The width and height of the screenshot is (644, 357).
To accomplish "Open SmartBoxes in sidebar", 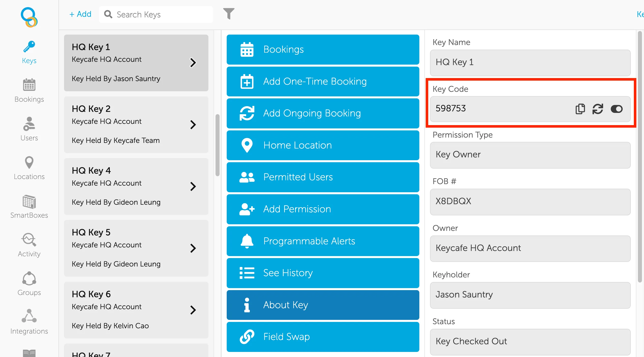I will point(29,207).
